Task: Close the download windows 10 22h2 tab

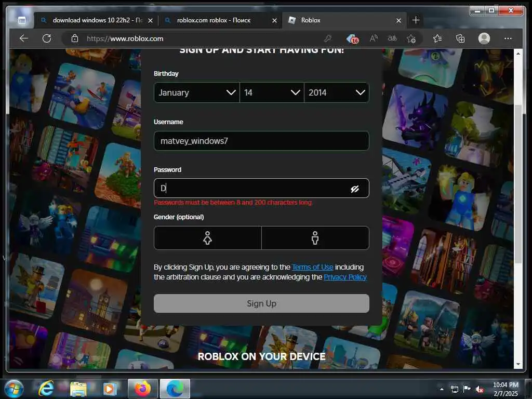Action: coord(150,21)
